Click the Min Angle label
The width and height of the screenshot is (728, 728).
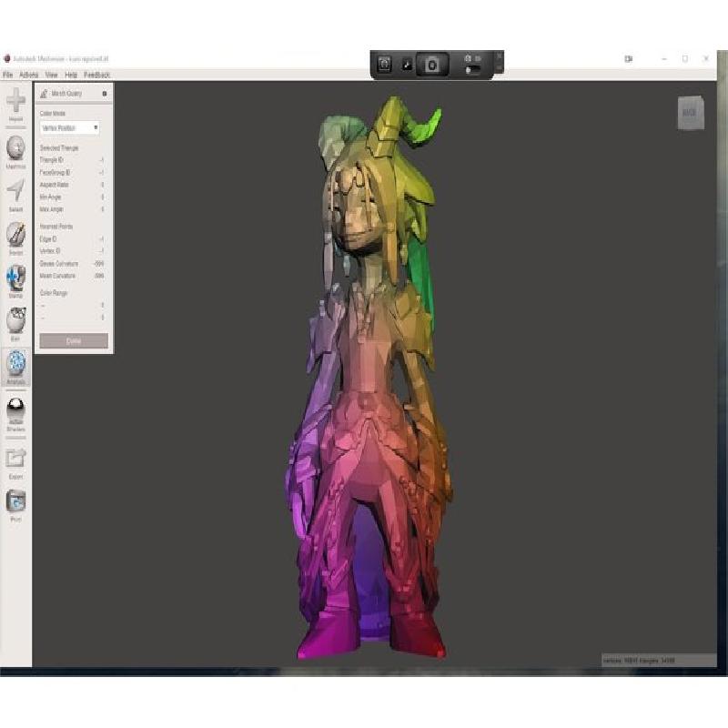(x=50, y=197)
